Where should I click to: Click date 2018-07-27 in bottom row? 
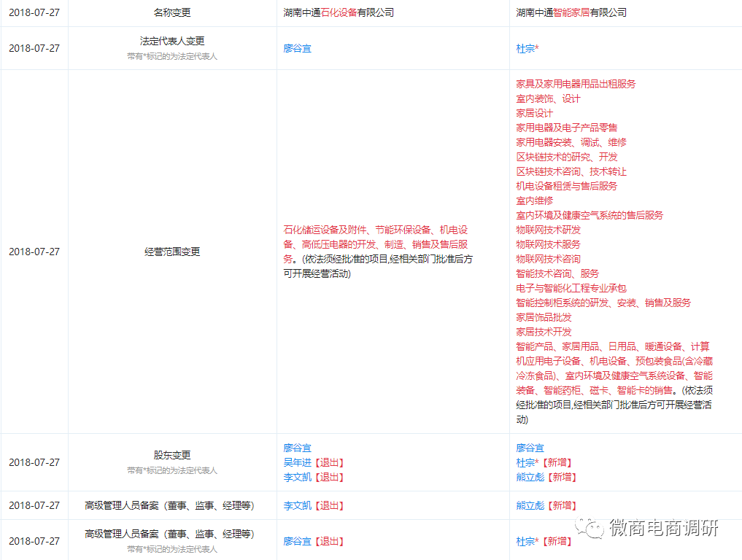pos(34,541)
